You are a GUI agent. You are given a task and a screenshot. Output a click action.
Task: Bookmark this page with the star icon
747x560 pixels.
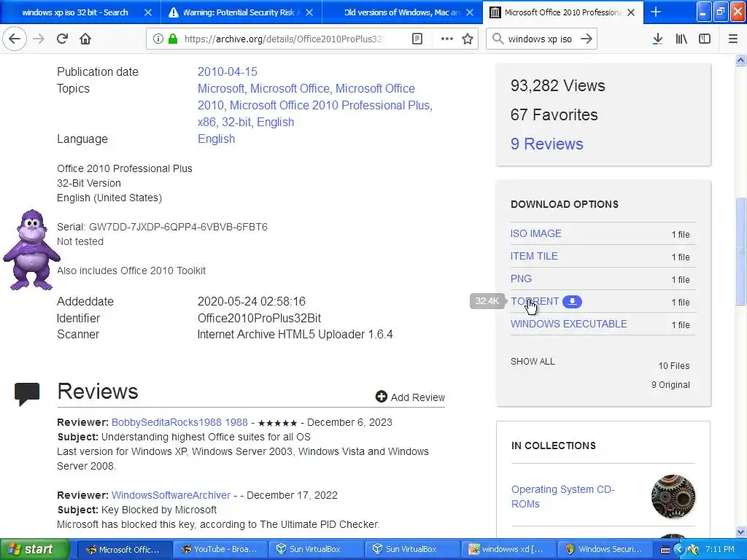click(468, 39)
